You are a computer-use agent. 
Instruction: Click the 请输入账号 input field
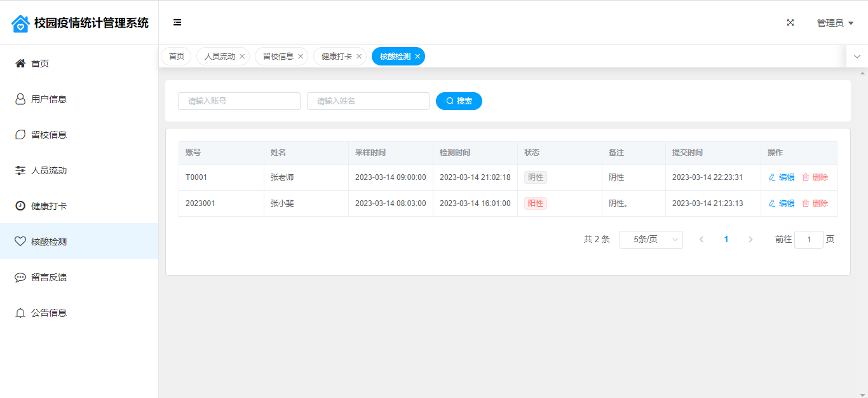pyautogui.click(x=239, y=101)
